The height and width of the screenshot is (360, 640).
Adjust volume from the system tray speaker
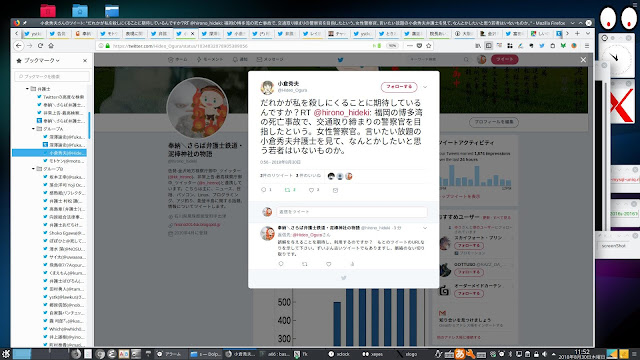click(x=544, y=354)
